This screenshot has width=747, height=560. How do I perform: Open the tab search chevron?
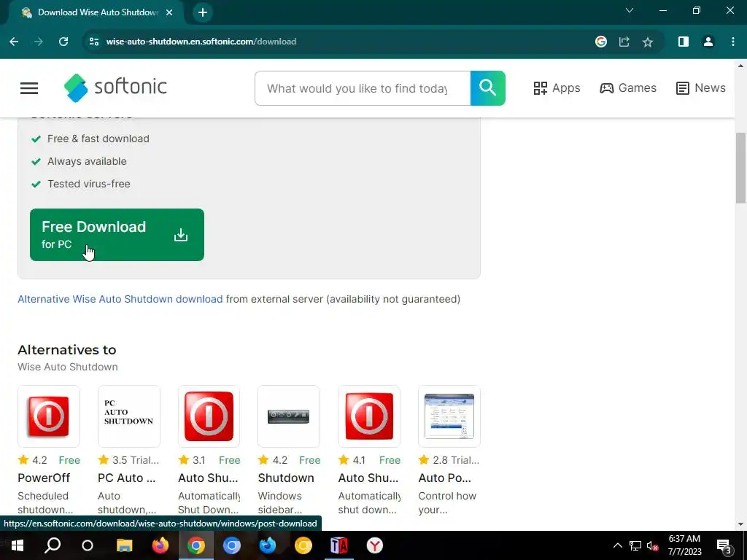[630, 10]
